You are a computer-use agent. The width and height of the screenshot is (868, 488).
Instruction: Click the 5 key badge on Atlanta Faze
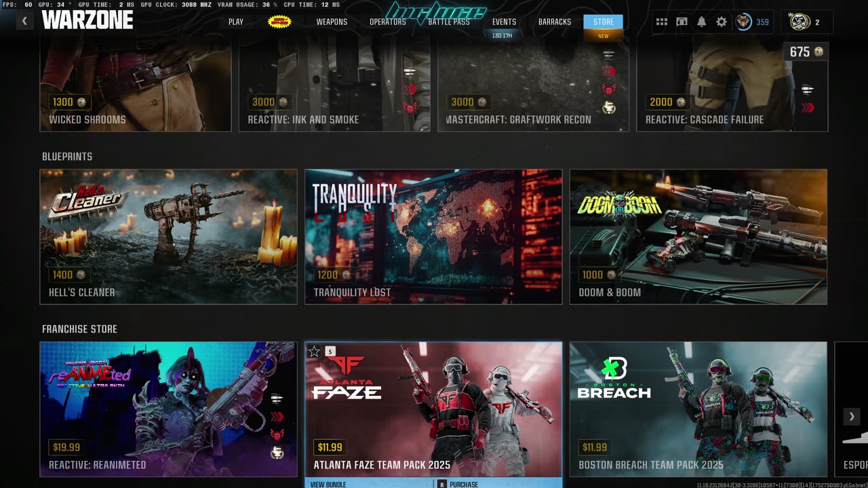(x=330, y=351)
